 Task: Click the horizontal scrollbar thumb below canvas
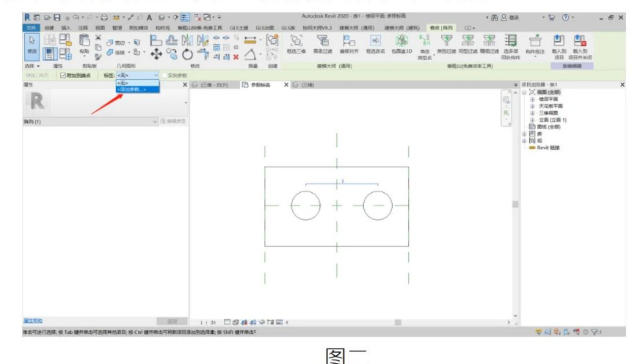(x=398, y=322)
